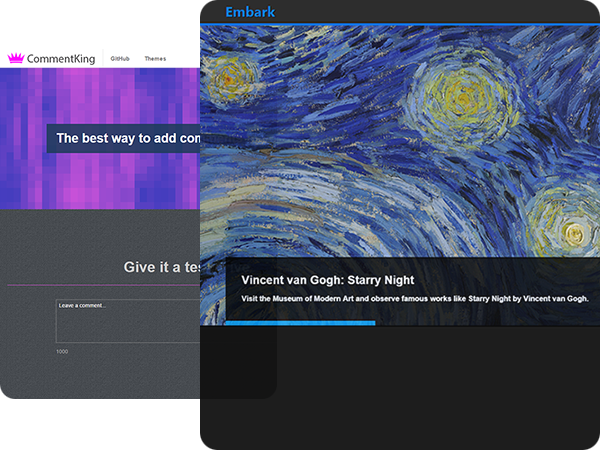Click the 'Vincent van Gogh: Starry Night' heading
This screenshot has height=450, width=600.
[x=328, y=280]
